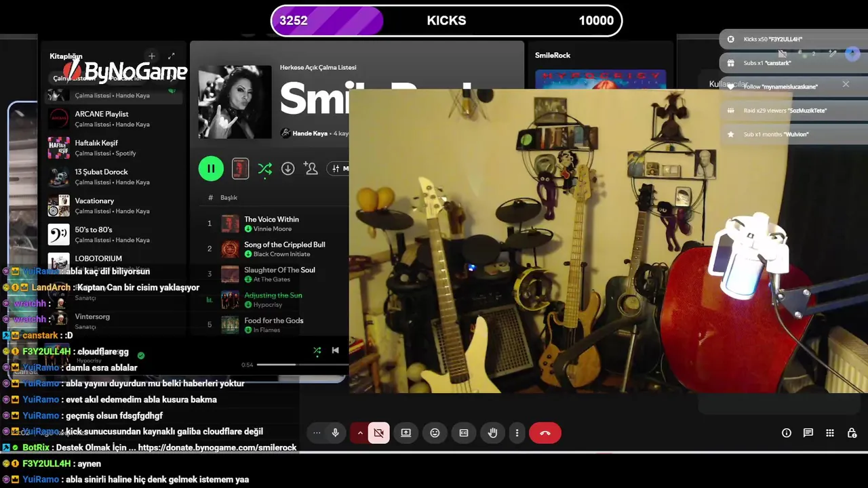Viewport: 868px width, 488px height.
Task: Sort tracks by the Başlık column header
Action: tap(229, 198)
